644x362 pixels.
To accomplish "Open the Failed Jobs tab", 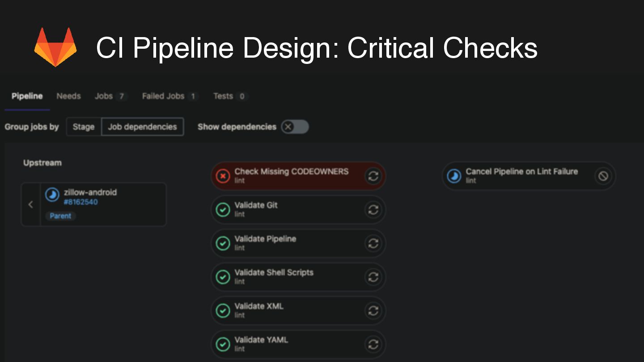I will 163,96.
